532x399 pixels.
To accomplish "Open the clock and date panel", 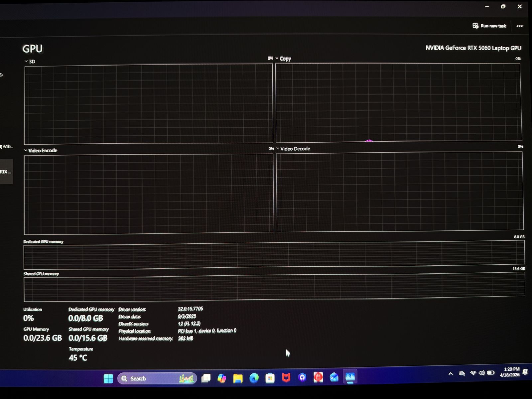I will coord(510,372).
